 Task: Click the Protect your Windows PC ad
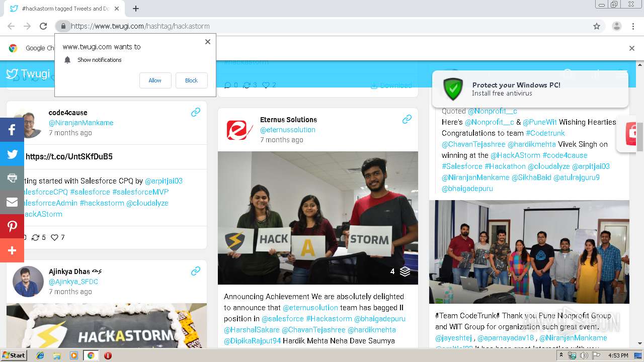(x=530, y=89)
